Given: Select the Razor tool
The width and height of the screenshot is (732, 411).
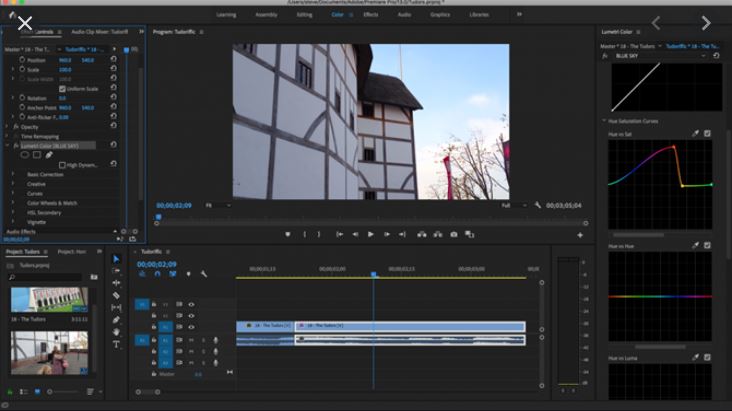Looking at the screenshot, I should tap(116, 295).
